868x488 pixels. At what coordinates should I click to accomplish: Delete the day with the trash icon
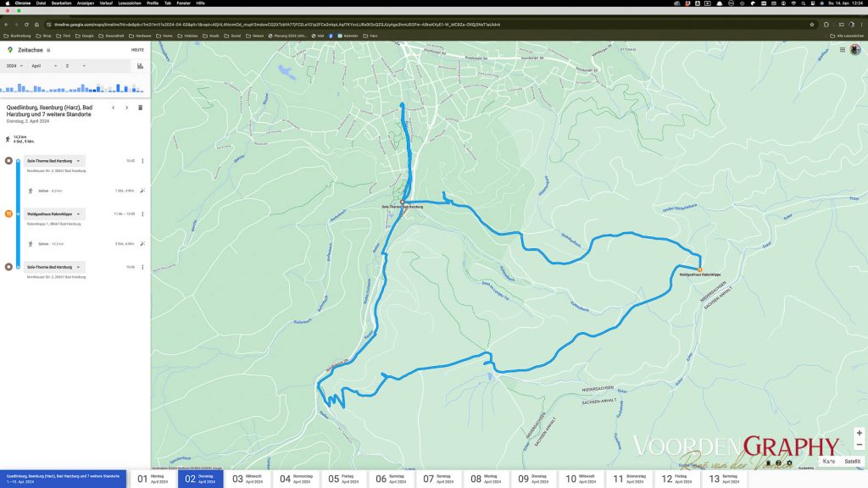coord(140,108)
